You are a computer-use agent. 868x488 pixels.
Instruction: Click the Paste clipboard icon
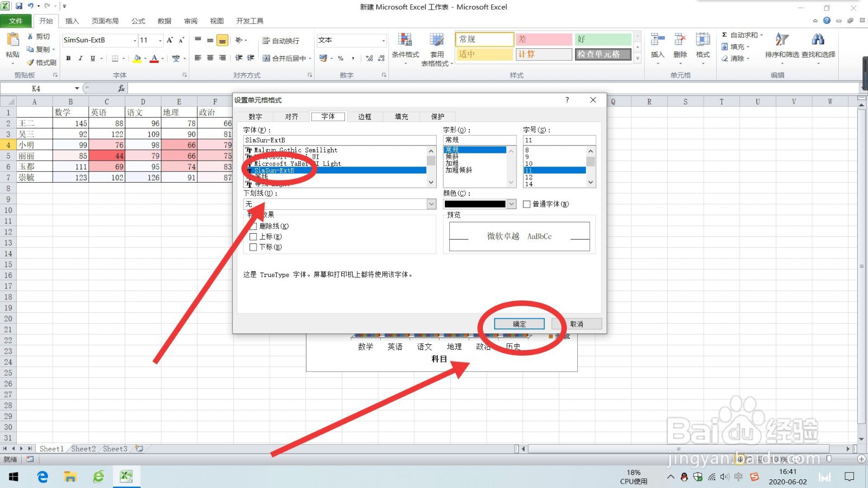[12, 41]
